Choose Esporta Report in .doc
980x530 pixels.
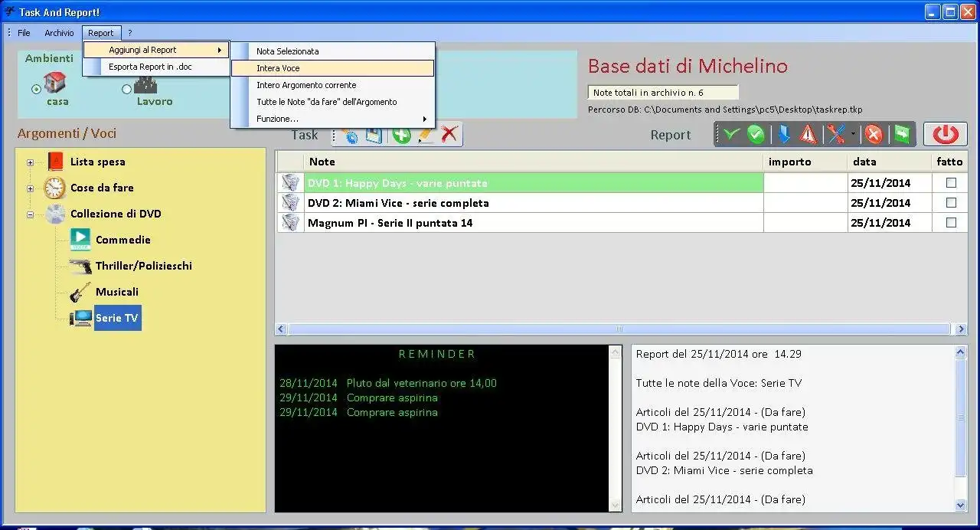pos(156,67)
